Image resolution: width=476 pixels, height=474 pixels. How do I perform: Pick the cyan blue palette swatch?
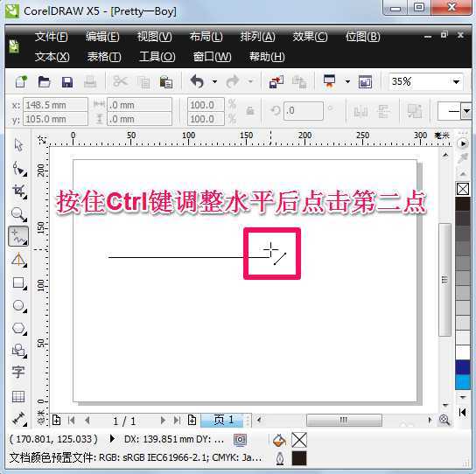[x=463, y=381]
